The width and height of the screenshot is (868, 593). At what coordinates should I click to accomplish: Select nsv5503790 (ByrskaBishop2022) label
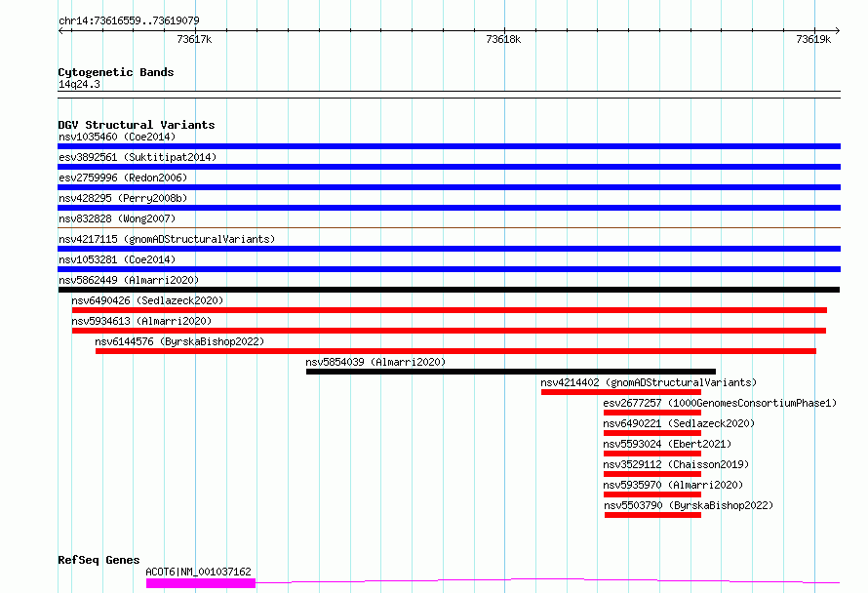tap(689, 505)
